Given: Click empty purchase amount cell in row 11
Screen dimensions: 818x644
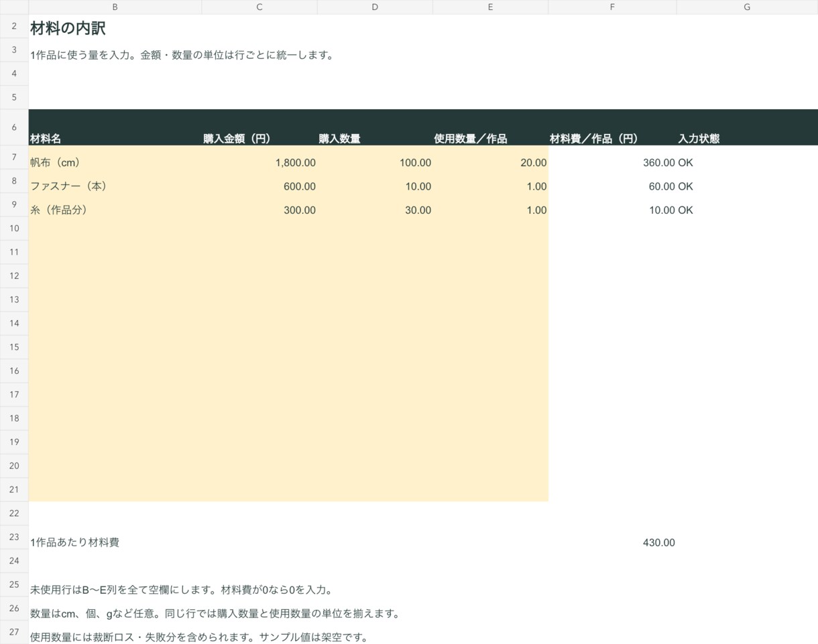Looking at the screenshot, I should click(259, 253).
